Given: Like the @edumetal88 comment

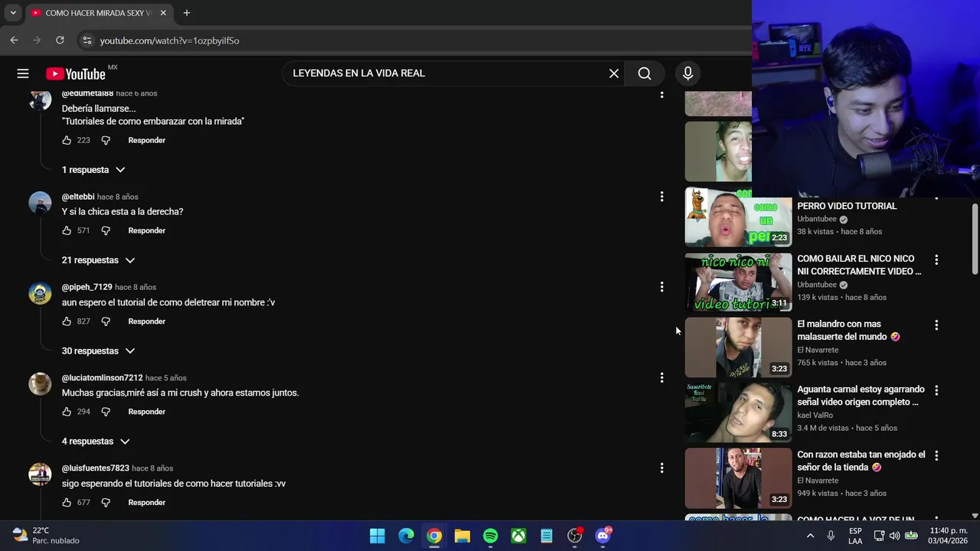Looking at the screenshot, I should (x=67, y=140).
